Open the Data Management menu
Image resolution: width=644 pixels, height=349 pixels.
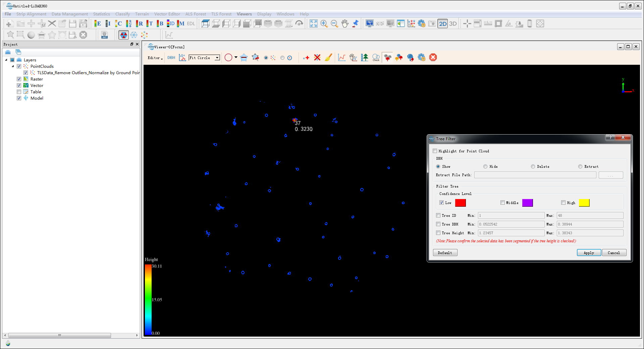[x=70, y=14]
